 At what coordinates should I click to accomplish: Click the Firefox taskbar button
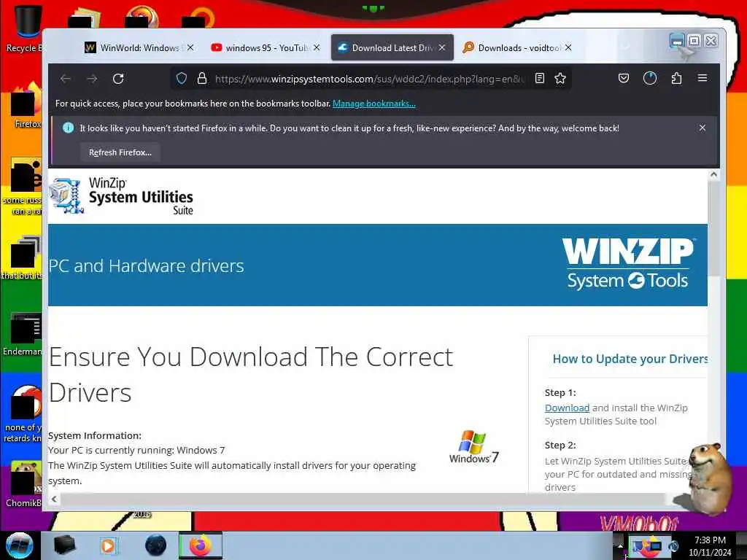point(201,545)
